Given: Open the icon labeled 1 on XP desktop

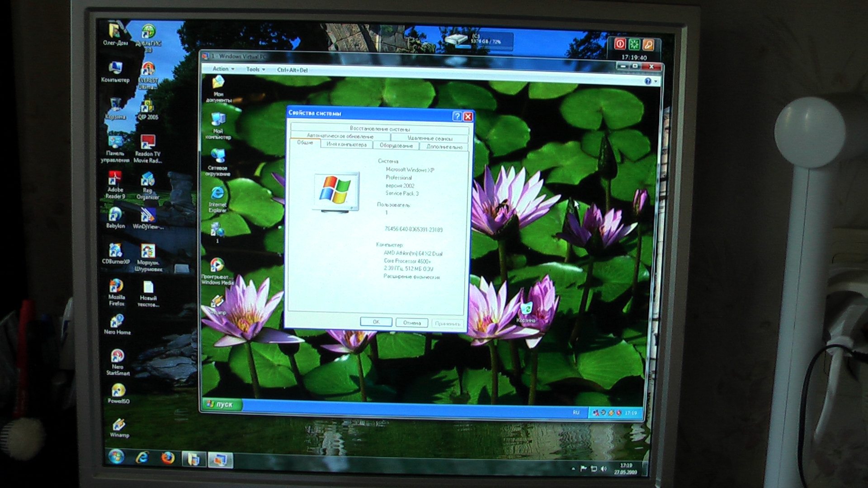Looking at the screenshot, I should 217,233.
